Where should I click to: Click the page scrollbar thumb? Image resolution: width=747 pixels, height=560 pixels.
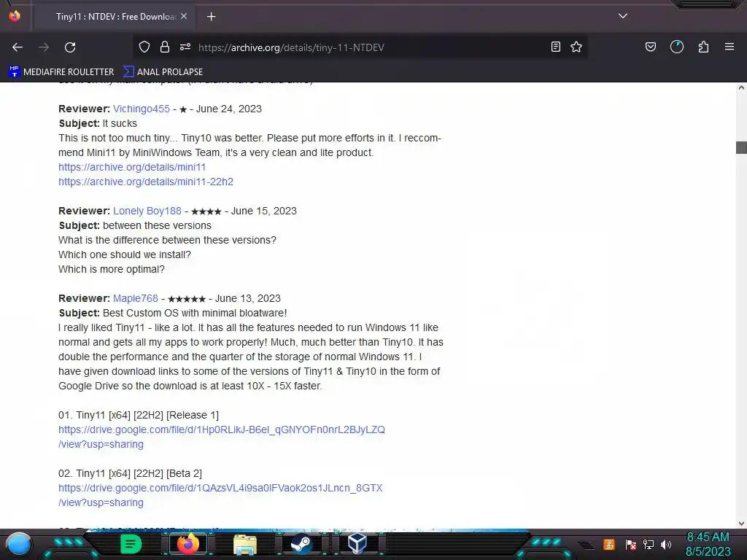(x=741, y=147)
